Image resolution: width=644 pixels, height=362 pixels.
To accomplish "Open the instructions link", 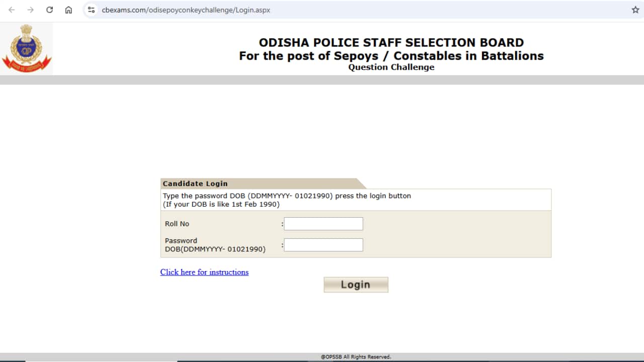I will tap(204, 272).
